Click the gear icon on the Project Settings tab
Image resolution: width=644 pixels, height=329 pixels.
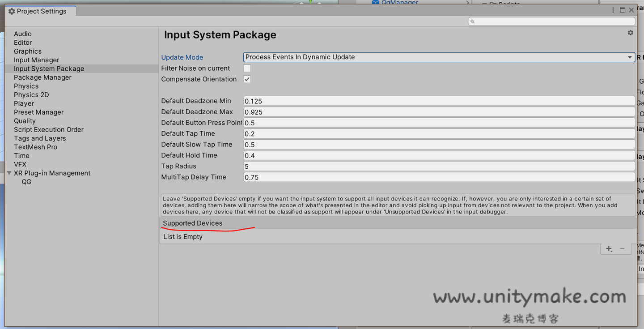tap(12, 11)
